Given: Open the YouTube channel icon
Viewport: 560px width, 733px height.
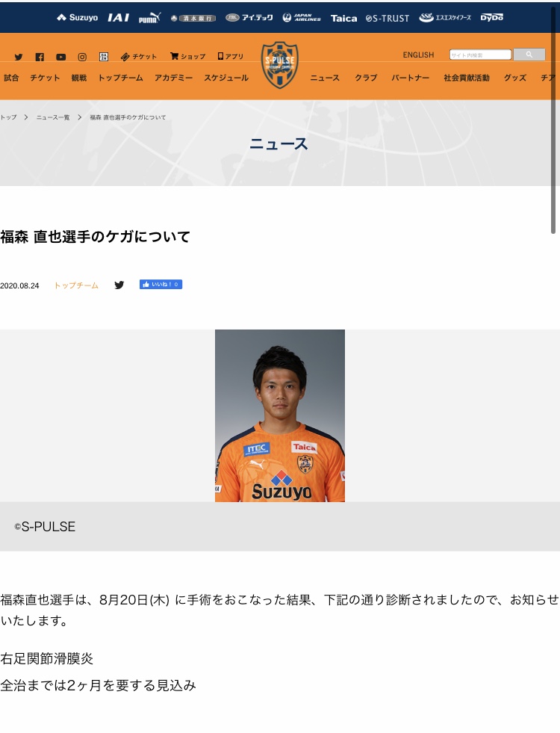Looking at the screenshot, I should 60,57.
